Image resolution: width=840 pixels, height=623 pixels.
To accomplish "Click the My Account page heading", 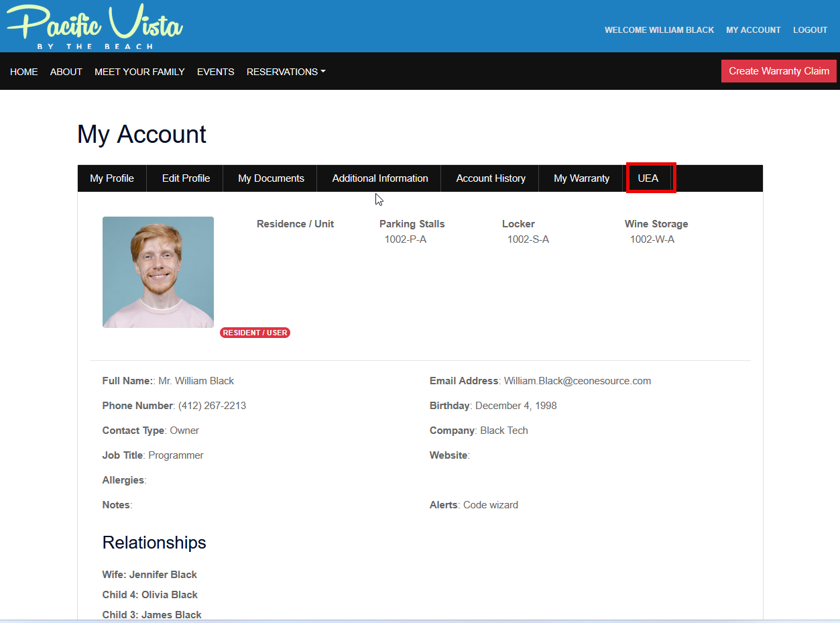I will coord(142,134).
